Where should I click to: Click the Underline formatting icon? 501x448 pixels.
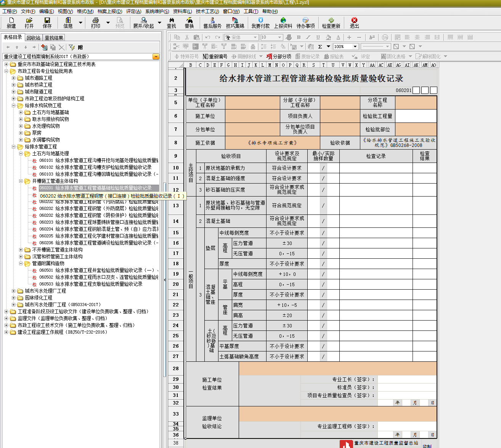coord(318,37)
